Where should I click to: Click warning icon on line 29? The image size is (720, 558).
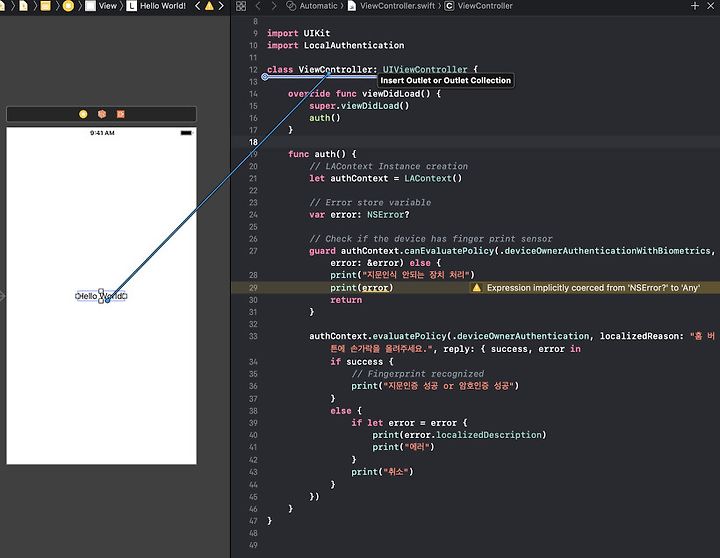coord(477,287)
